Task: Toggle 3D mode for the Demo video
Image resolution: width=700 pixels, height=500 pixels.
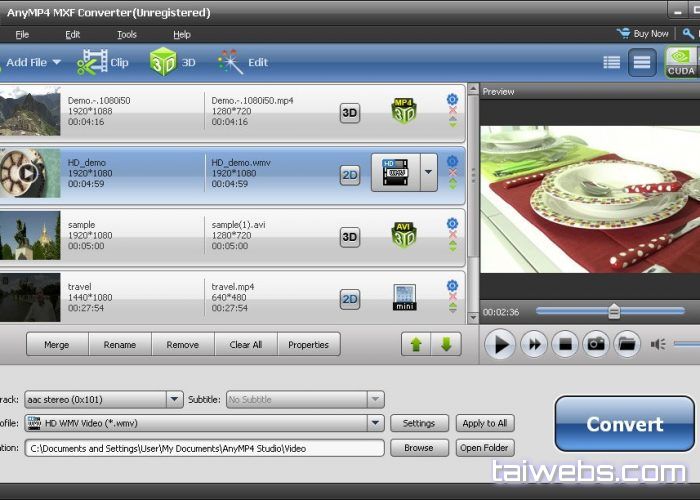Action: (350, 112)
